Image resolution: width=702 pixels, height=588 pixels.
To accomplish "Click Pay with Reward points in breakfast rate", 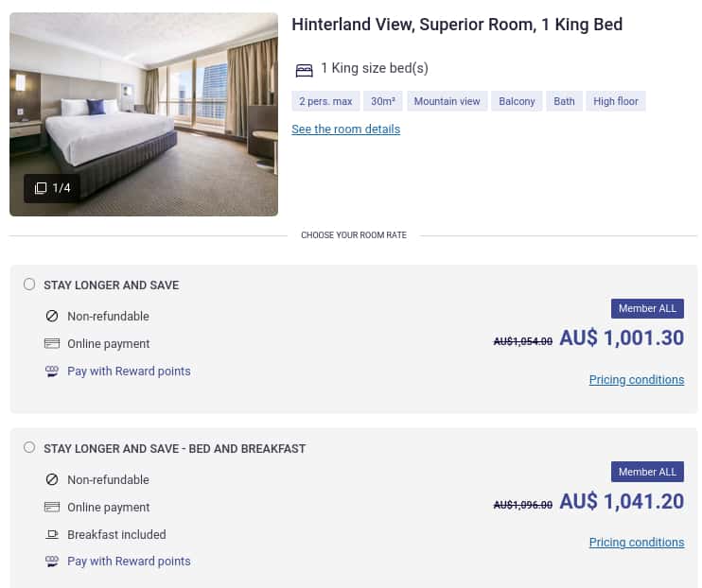I will coord(129,562).
